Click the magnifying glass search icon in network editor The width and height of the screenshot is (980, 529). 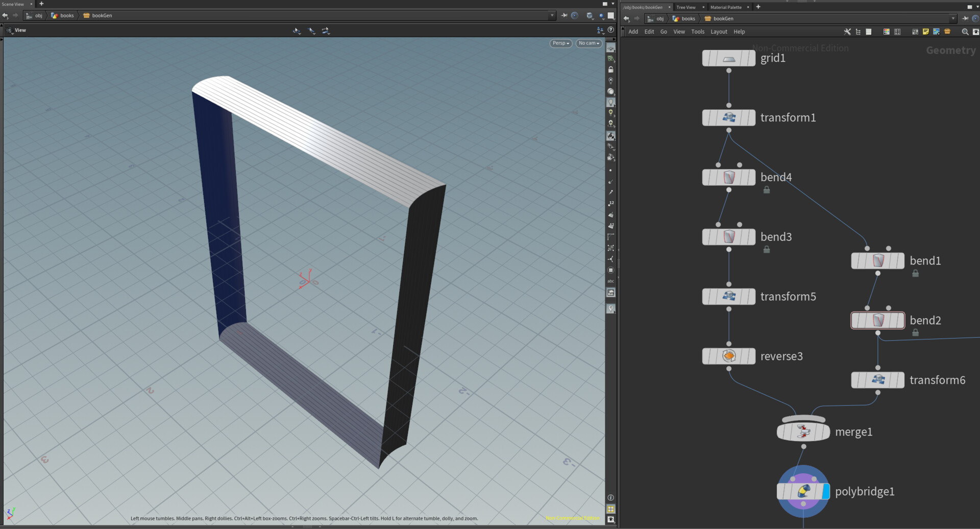965,32
